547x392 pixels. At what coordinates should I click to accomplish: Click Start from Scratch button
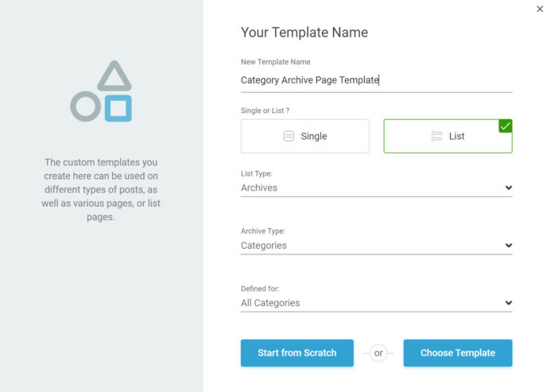pos(297,353)
